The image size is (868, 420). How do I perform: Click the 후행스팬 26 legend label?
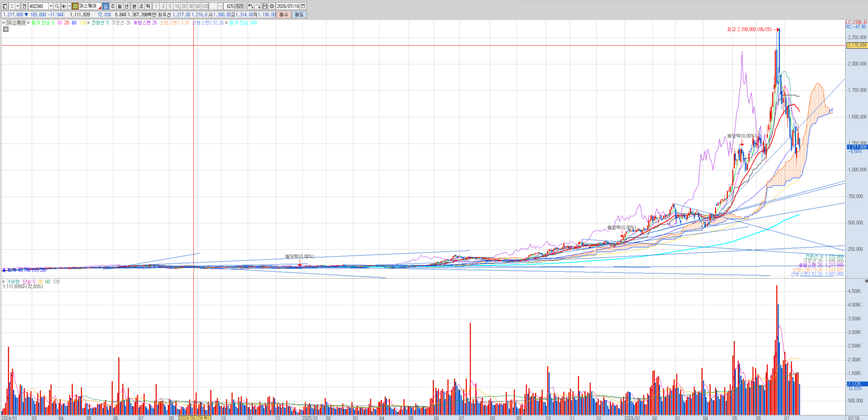pyautogui.click(x=145, y=23)
